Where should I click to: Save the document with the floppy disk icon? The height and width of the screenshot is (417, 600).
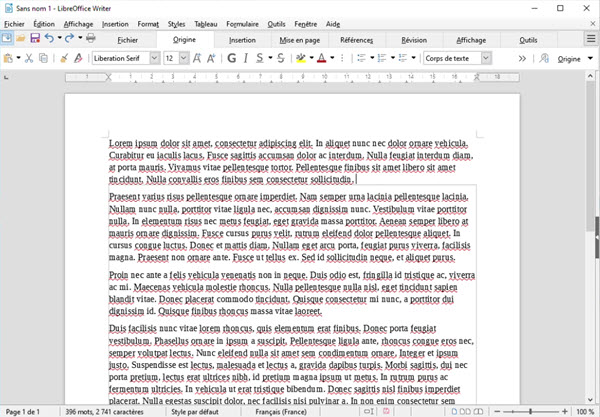pyautogui.click(x=35, y=38)
